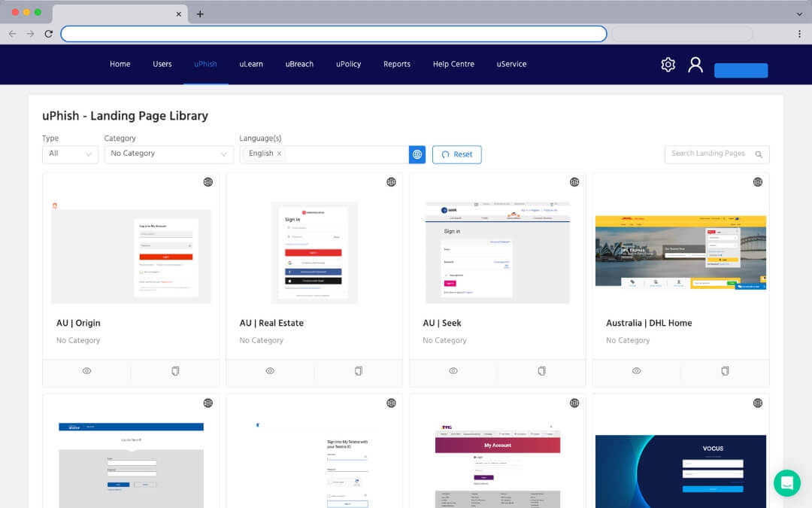Expand the Category dropdown
Viewport: 812px width, 508px height.
[168, 154]
